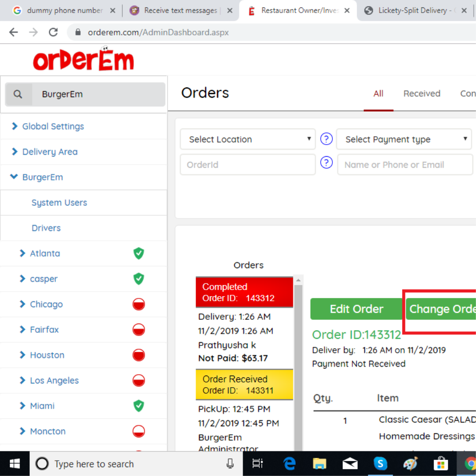Open Microsoft Edge from the taskbar
Screen dimensions: 476x476
(x=290, y=463)
